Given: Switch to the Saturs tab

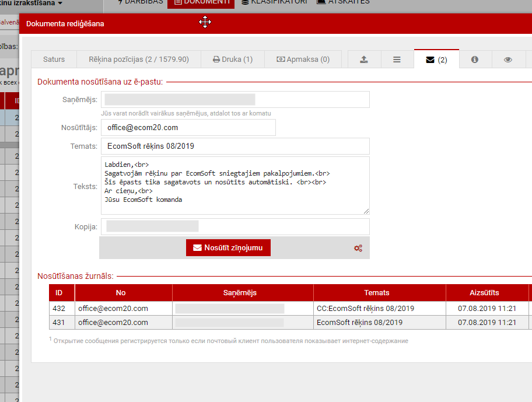Looking at the screenshot, I should 54,60.
